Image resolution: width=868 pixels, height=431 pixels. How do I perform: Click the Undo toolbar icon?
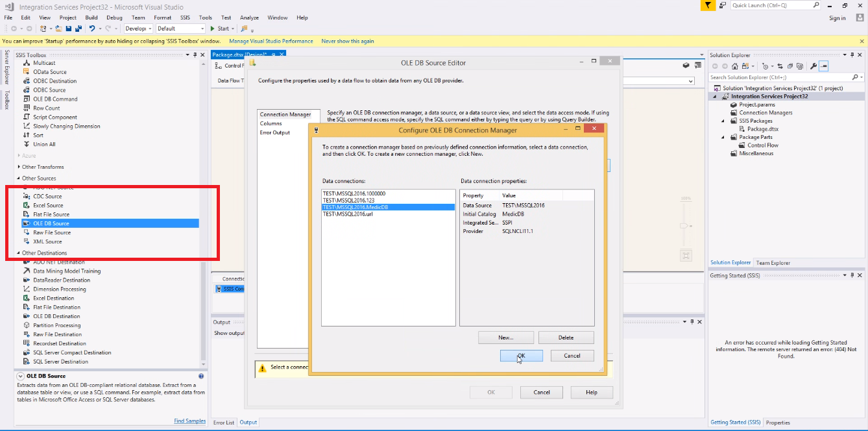click(x=92, y=29)
